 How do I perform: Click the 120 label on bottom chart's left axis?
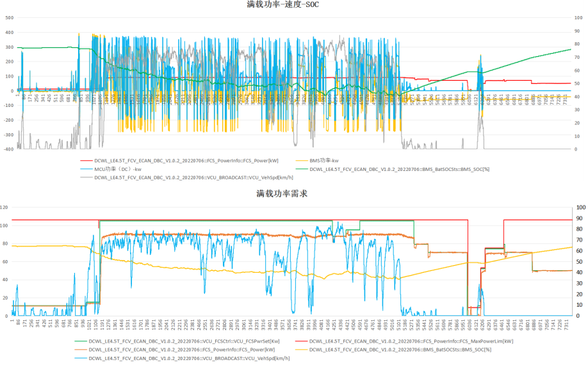[x=5, y=208]
